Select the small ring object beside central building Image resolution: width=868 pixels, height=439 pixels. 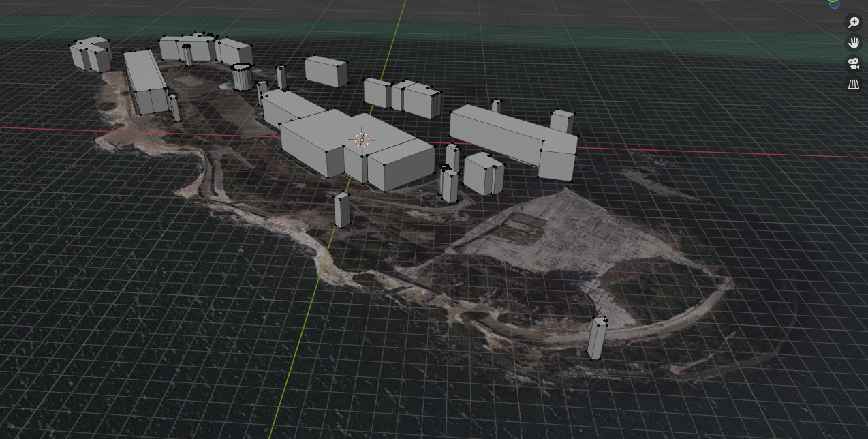pyautogui.click(x=444, y=166)
